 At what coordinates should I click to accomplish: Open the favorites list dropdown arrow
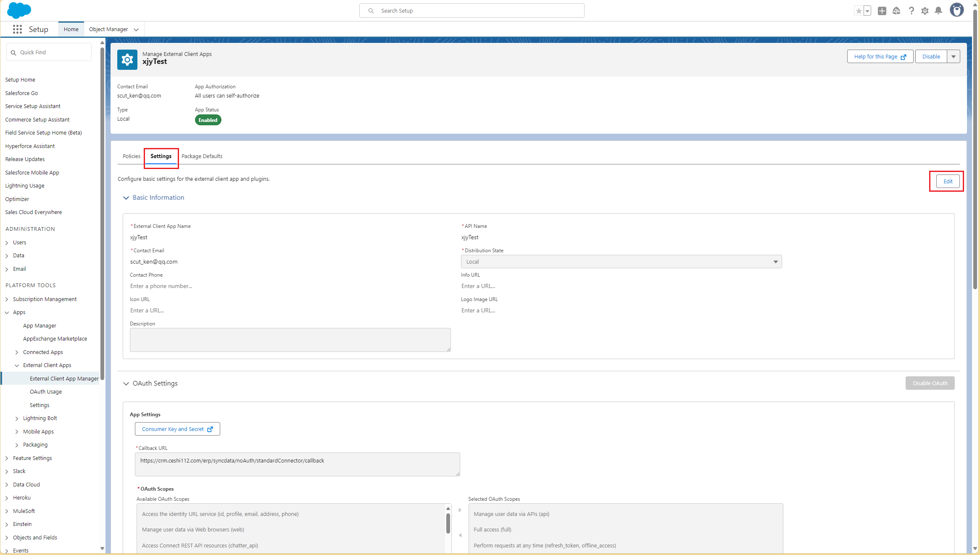[867, 11]
